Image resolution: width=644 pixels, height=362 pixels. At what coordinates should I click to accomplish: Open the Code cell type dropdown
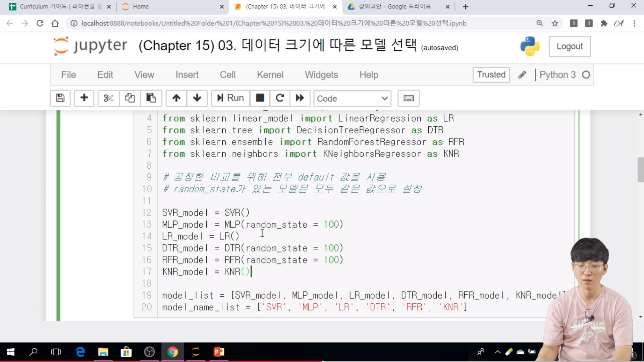352,99
